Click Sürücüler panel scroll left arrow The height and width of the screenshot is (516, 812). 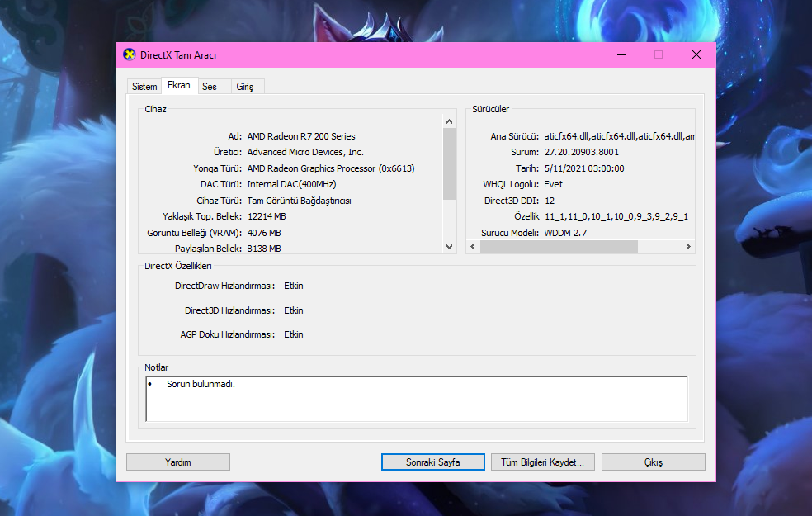tap(473, 247)
